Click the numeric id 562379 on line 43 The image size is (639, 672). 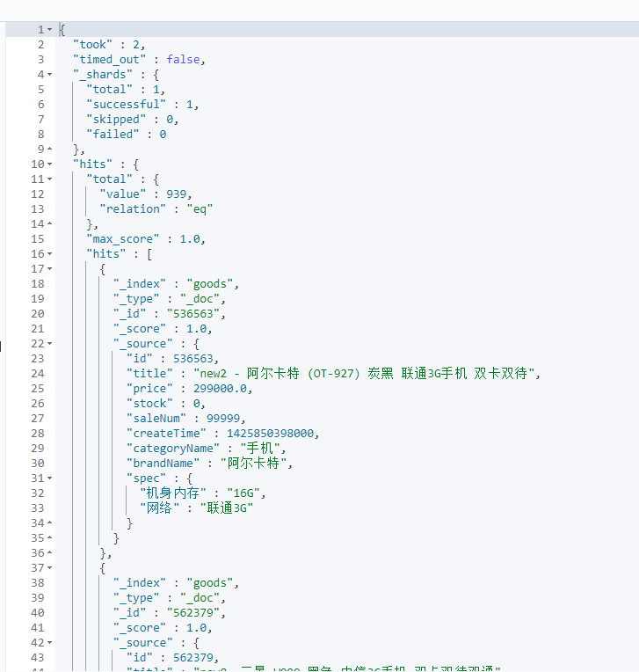click(x=192, y=658)
